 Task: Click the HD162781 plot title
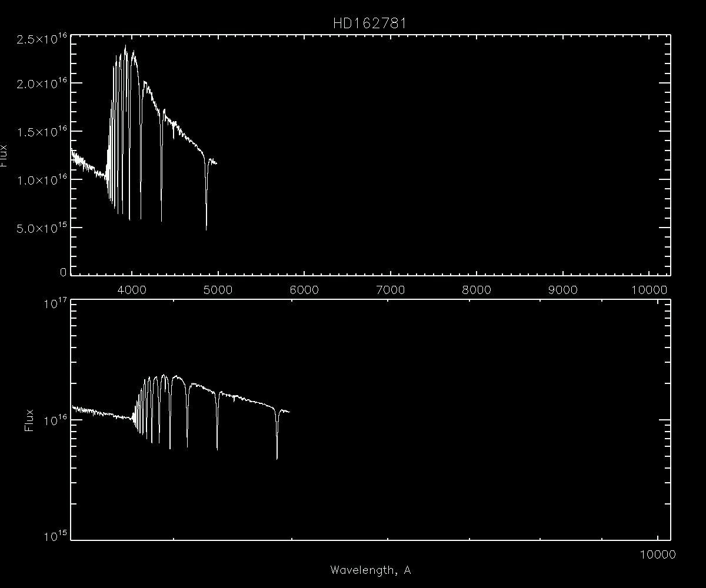[369, 24]
